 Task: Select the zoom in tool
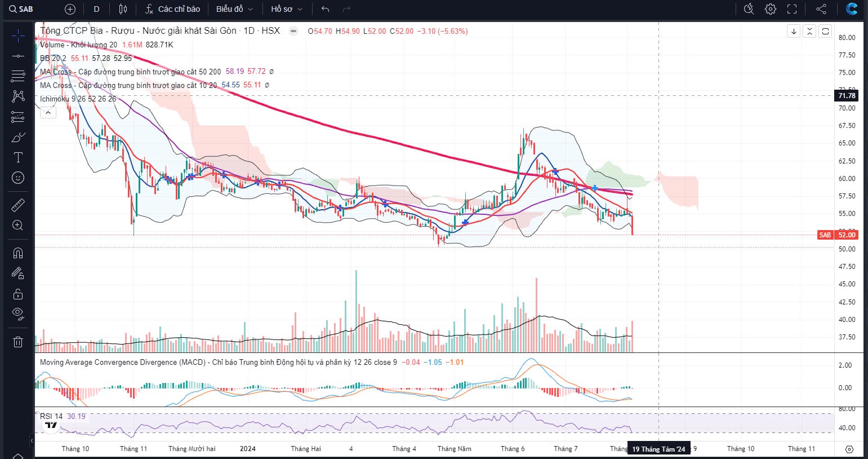[18, 226]
